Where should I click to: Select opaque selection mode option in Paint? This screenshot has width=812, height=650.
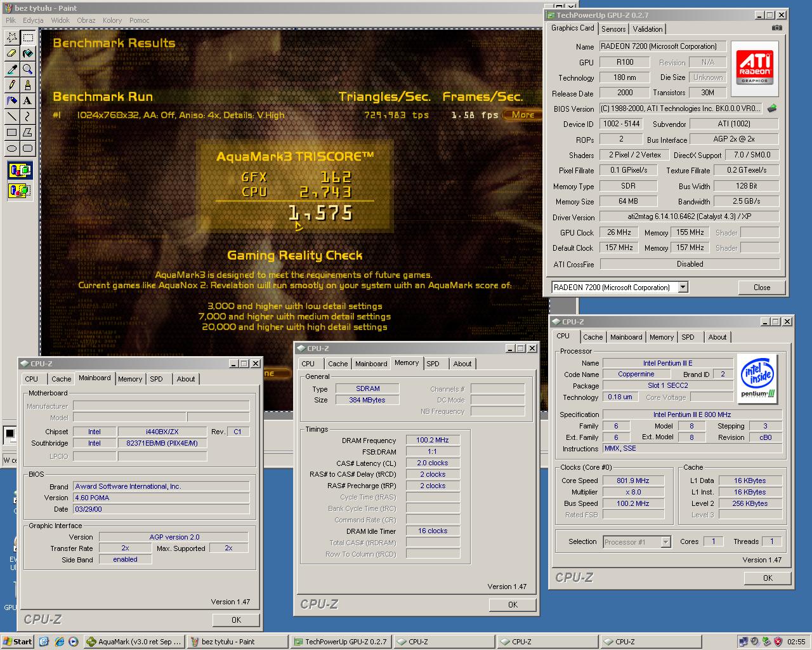tap(20, 170)
